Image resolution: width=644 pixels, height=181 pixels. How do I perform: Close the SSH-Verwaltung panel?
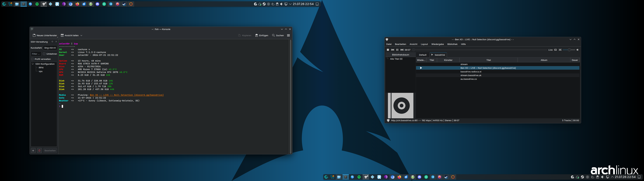point(56,42)
